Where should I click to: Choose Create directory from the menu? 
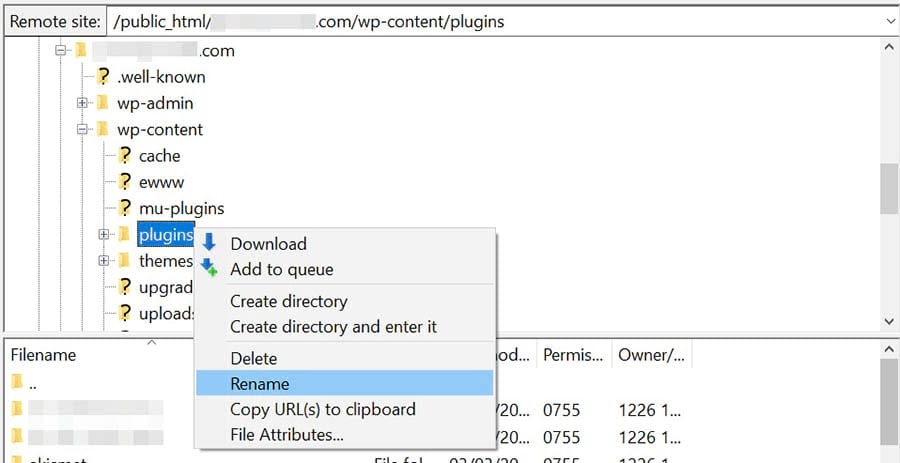tap(288, 301)
